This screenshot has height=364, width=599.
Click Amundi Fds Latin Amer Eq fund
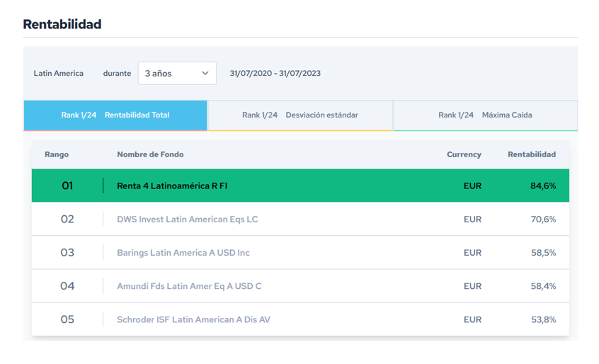pyautogui.click(x=189, y=286)
